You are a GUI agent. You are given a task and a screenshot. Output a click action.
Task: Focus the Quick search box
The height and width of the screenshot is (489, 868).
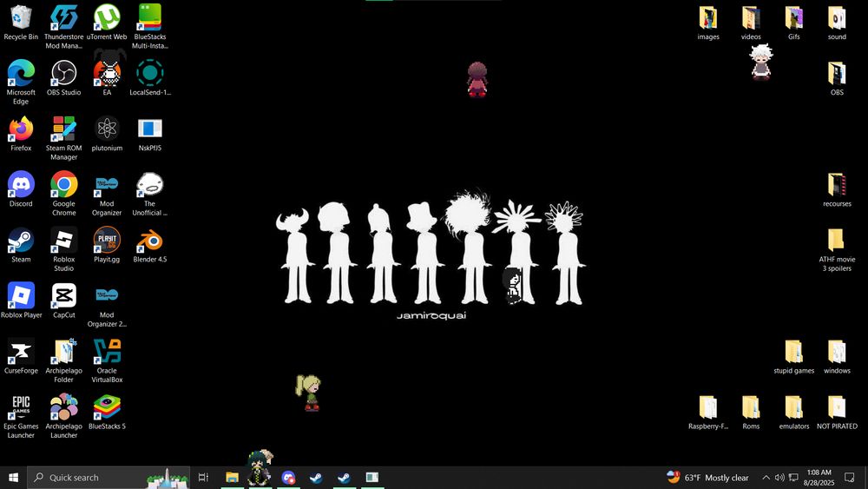coord(108,478)
